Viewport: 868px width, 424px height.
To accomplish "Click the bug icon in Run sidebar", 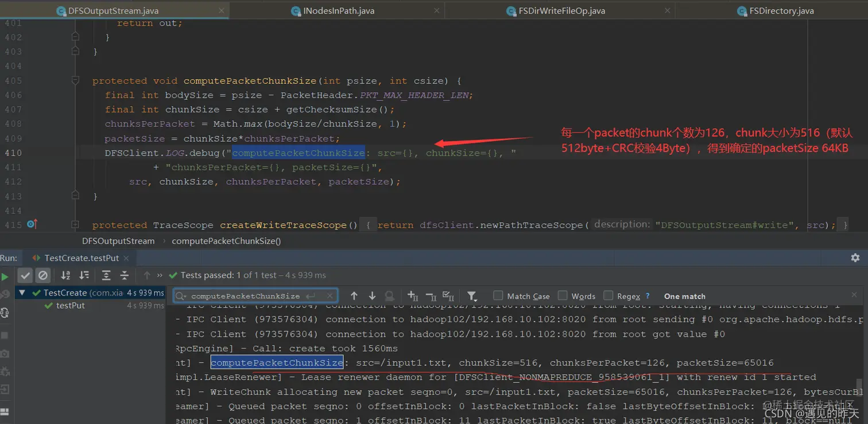I will (5, 372).
